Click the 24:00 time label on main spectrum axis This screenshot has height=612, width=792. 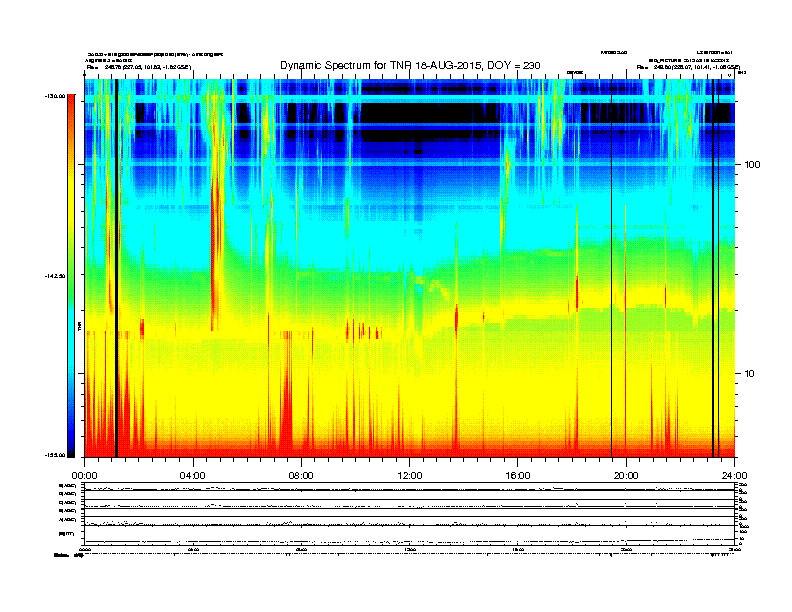coord(734,476)
